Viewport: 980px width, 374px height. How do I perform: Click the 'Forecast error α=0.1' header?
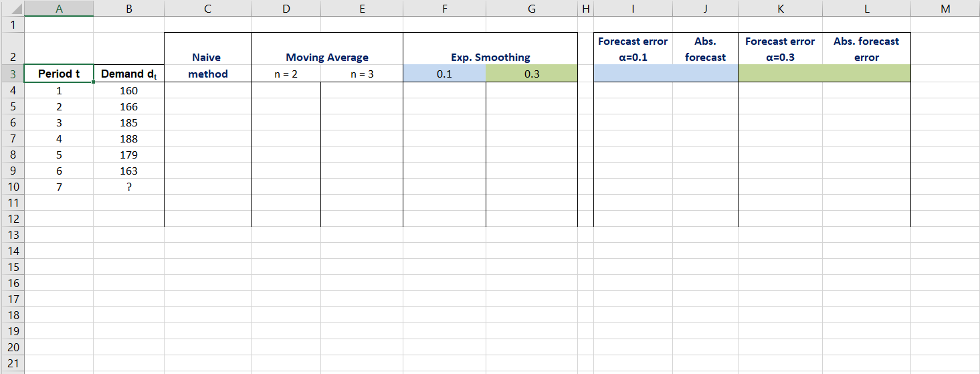[x=633, y=49]
